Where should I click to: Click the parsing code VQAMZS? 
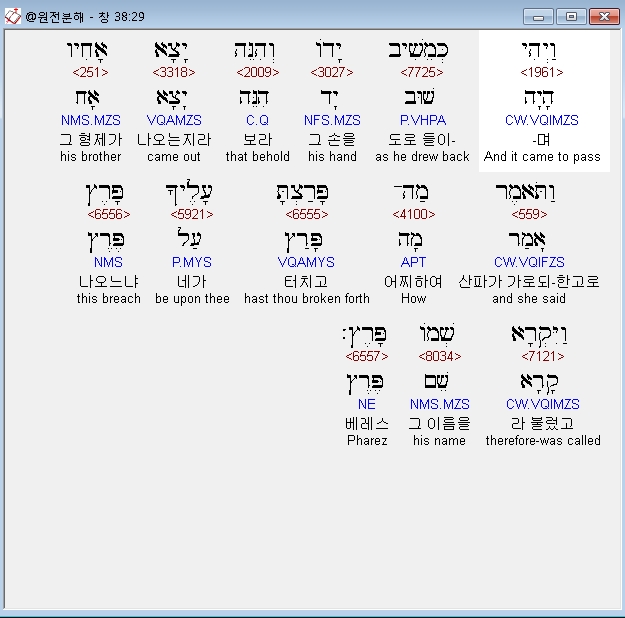pyautogui.click(x=174, y=120)
